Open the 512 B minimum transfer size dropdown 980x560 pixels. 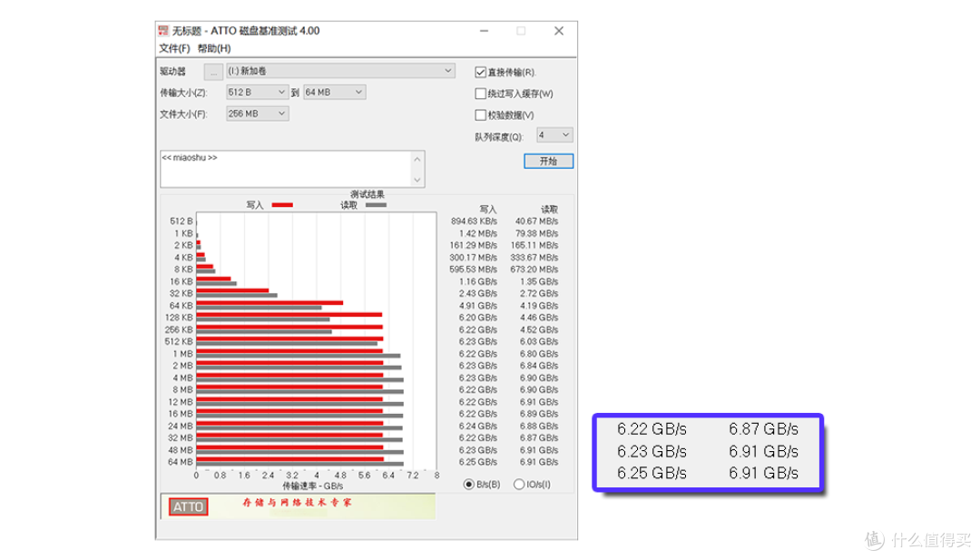(257, 93)
